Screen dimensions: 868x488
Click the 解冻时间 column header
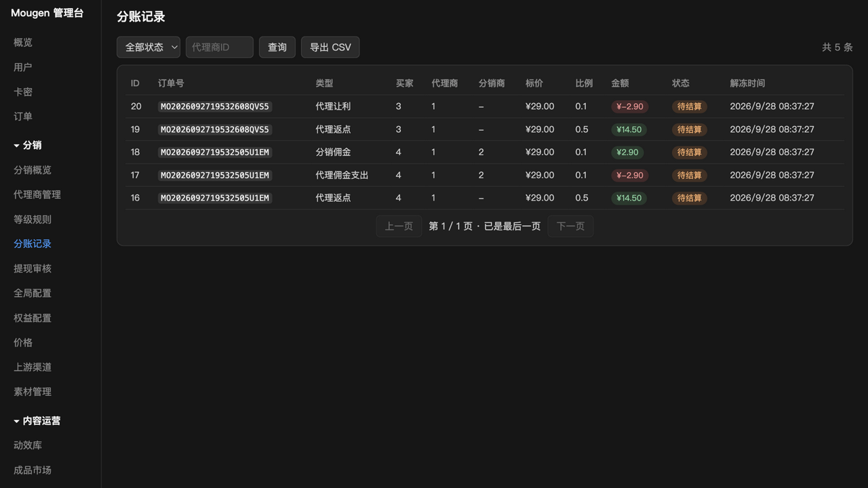tap(747, 83)
